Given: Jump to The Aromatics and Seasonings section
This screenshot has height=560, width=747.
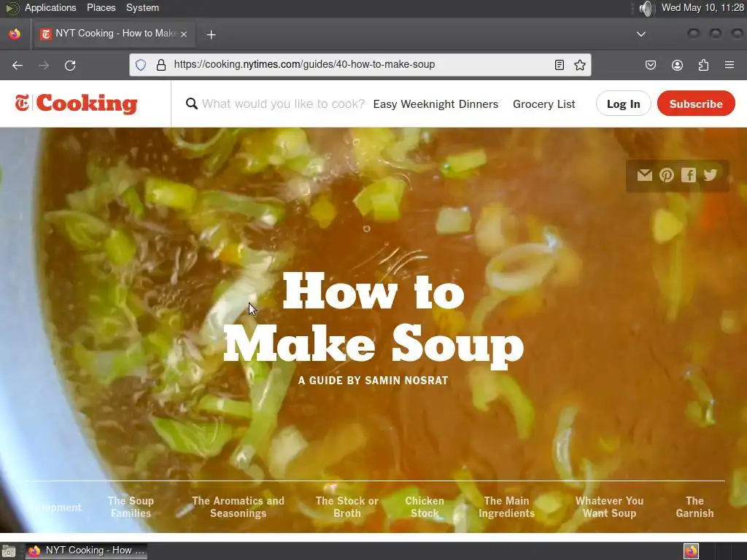Looking at the screenshot, I should click(x=239, y=507).
